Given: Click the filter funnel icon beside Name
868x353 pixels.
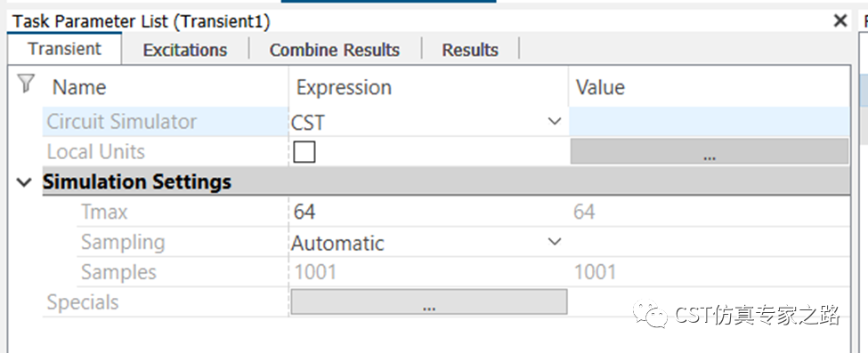Looking at the screenshot, I should point(26,84).
